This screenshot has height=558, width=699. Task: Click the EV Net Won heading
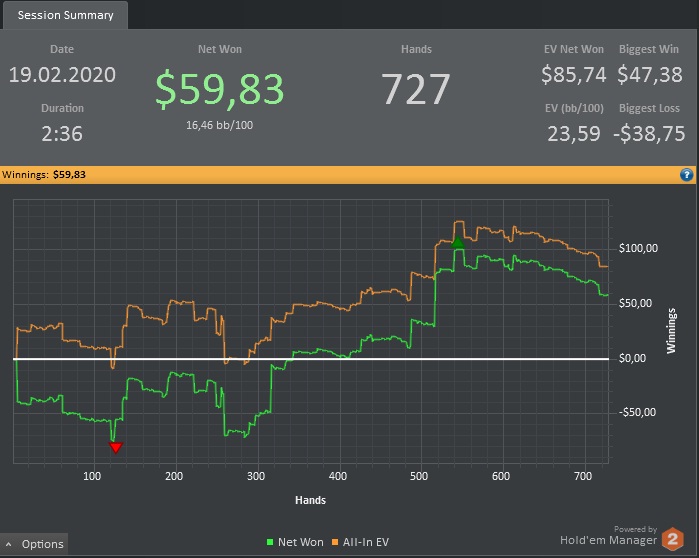tap(574, 49)
